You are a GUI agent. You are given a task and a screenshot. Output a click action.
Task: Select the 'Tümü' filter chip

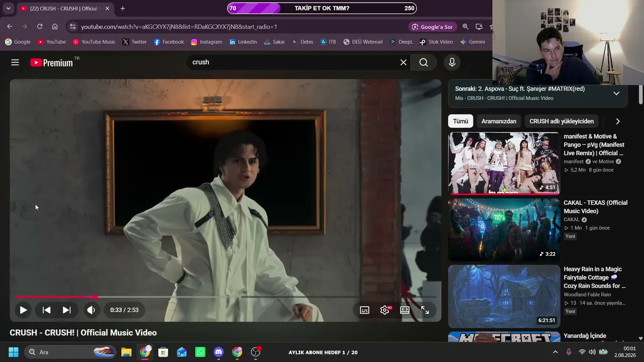click(x=460, y=121)
